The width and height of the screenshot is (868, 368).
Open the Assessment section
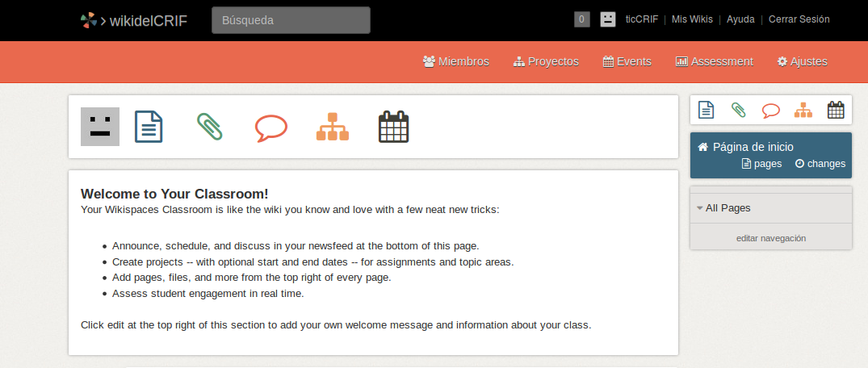tap(714, 61)
